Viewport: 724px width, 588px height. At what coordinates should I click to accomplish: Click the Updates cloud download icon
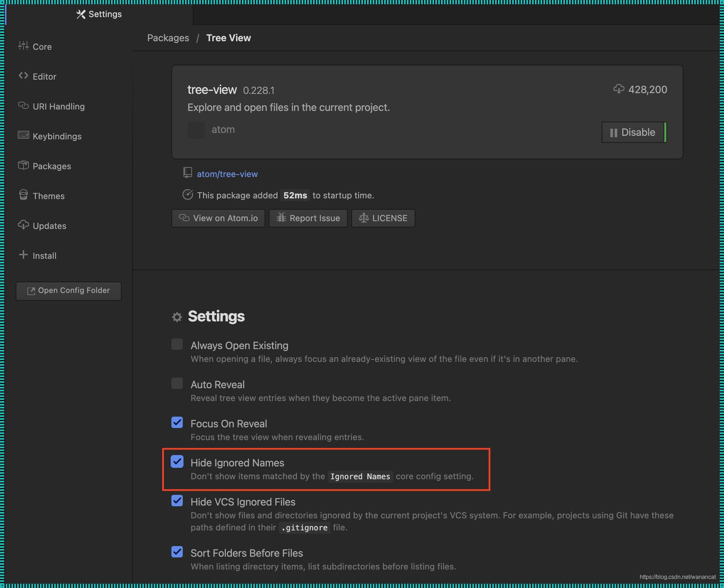click(x=23, y=225)
